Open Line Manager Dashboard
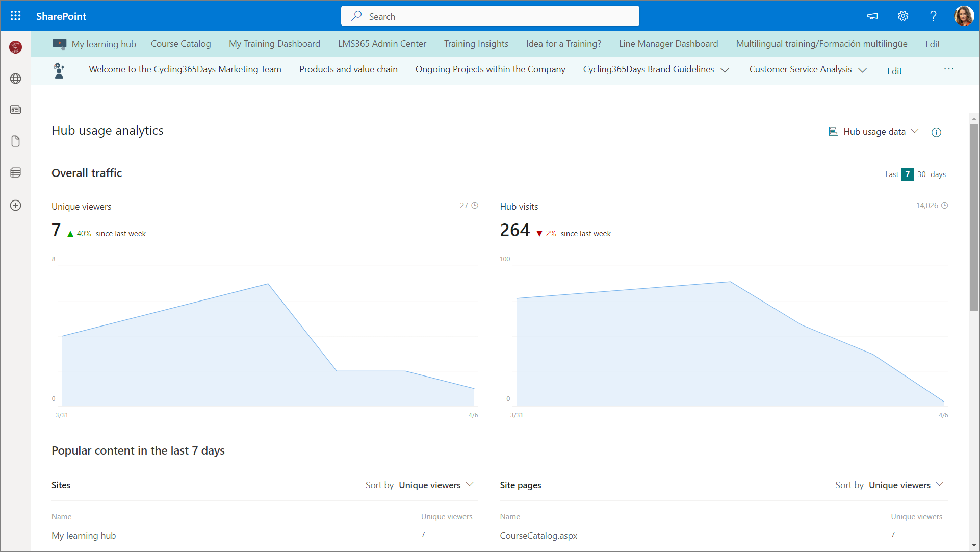The image size is (980, 552). click(x=668, y=44)
